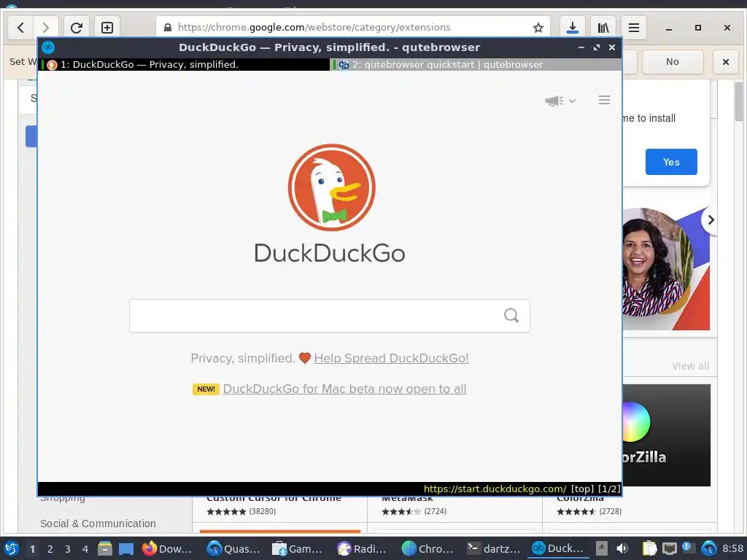The width and height of the screenshot is (747, 560).
Task: Open the DuckDuckGo megaphone announcements dropdown
Action: pos(560,101)
